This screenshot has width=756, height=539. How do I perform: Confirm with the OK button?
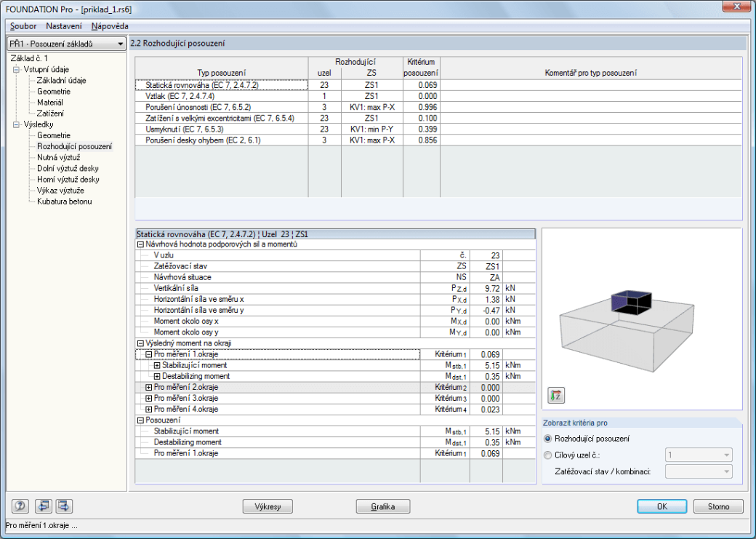tap(662, 507)
